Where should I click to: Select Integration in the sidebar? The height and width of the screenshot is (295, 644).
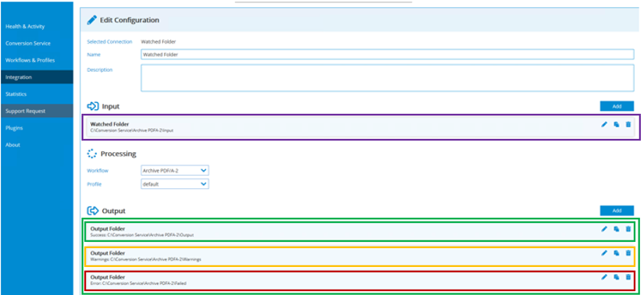point(37,77)
